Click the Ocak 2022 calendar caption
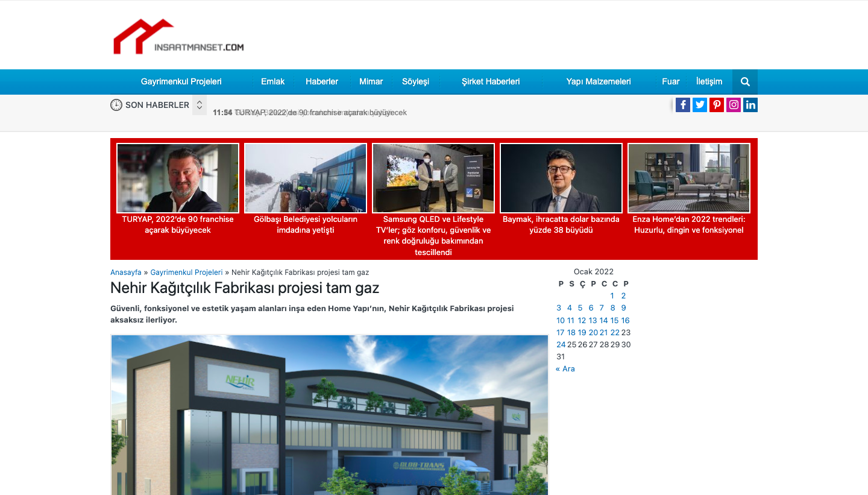The image size is (868, 495). [594, 272]
